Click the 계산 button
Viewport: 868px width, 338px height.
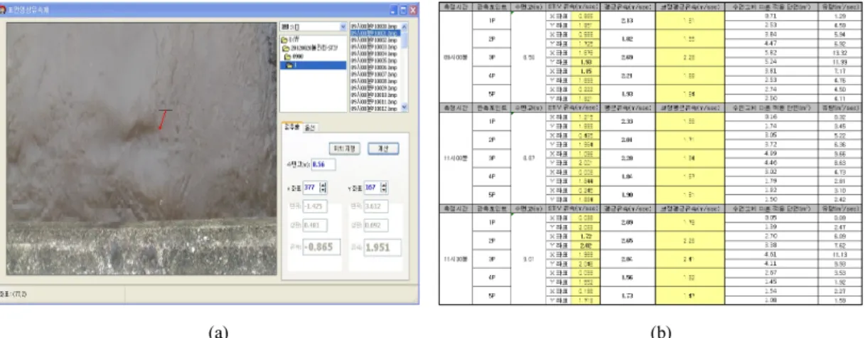coord(382,148)
